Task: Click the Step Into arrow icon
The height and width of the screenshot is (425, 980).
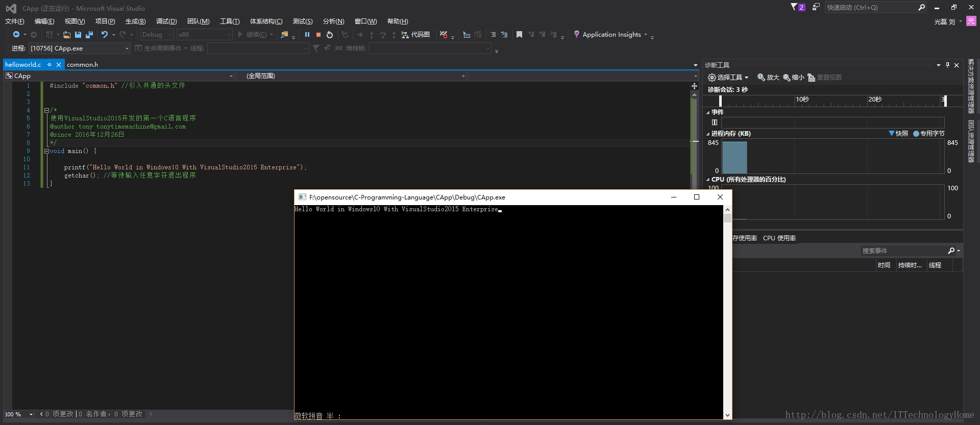Action: coord(372,35)
